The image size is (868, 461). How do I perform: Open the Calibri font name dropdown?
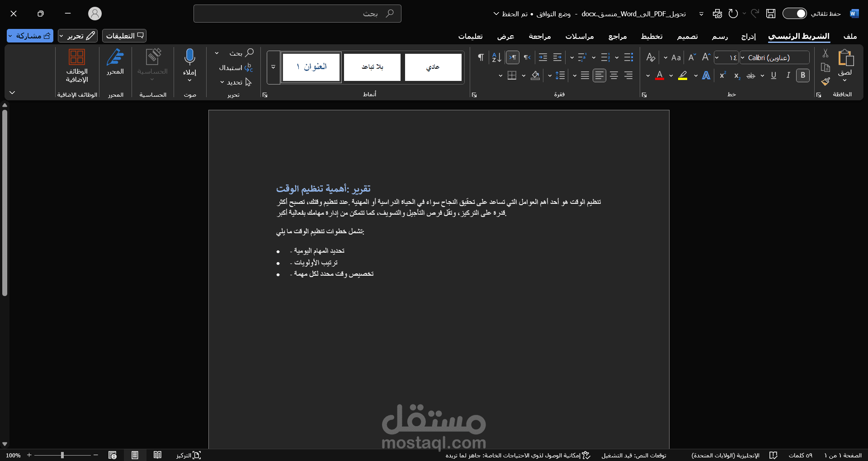(x=742, y=57)
